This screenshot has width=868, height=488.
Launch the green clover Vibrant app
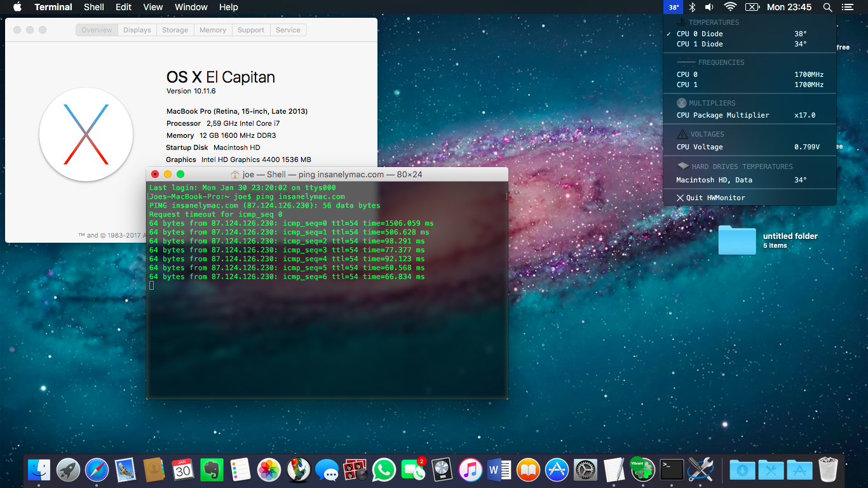click(x=642, y=470)
